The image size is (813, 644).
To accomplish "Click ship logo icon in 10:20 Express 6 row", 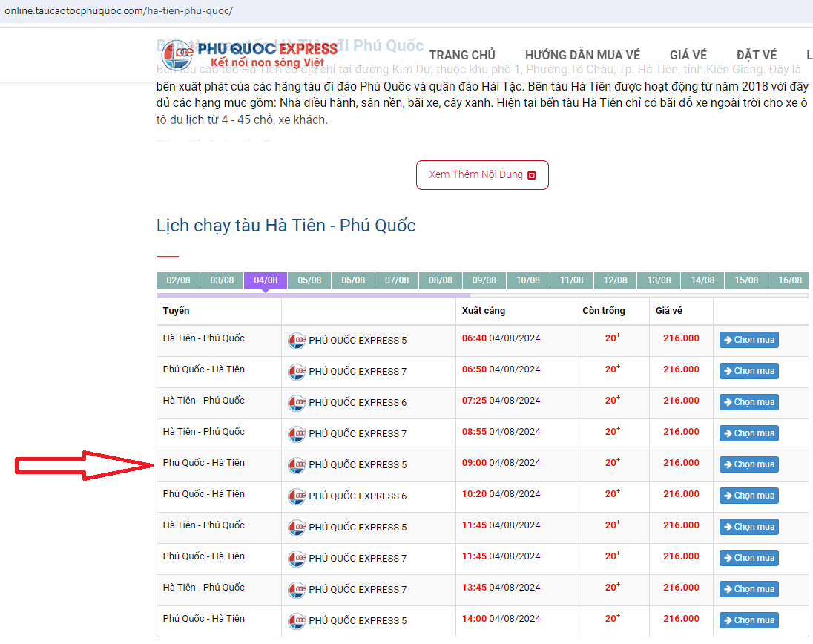I will 297,496.
